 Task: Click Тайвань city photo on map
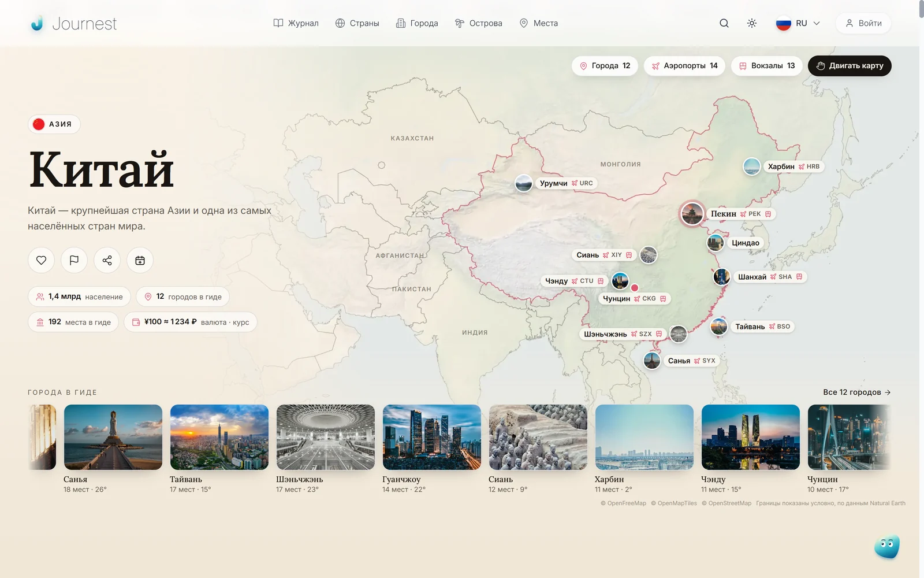[719, 327]
